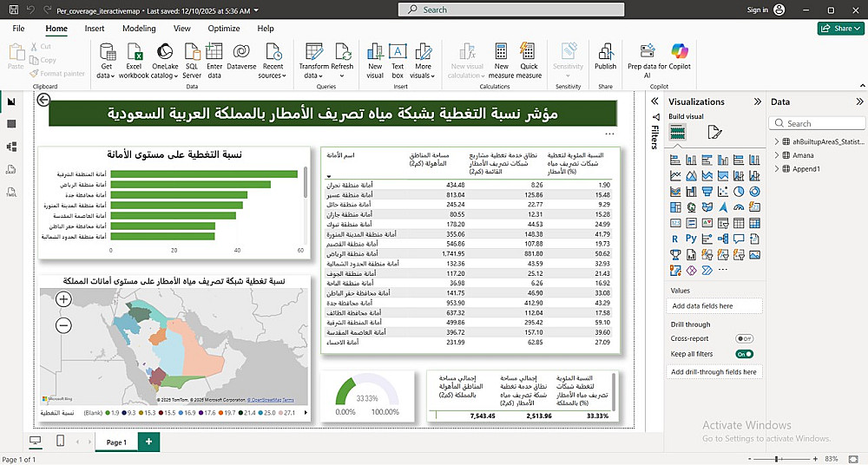The height and width of the screenshot is (465, 868).
Task: Click the Publish button
Action: coord(605,57)
